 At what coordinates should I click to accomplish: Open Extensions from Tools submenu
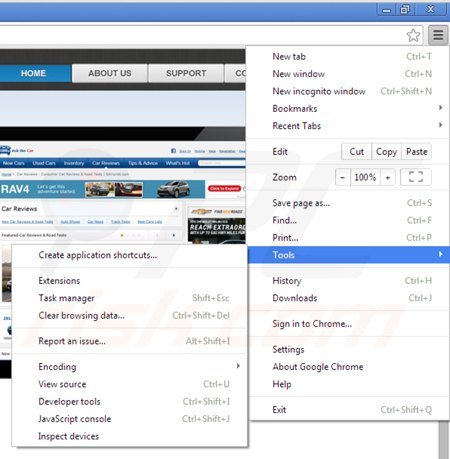click(130, 281)
